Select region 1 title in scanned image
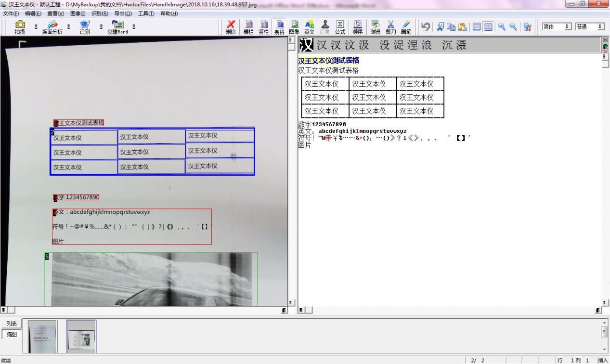The width and height of the screenshot is (610, 364). coord(78,123)
